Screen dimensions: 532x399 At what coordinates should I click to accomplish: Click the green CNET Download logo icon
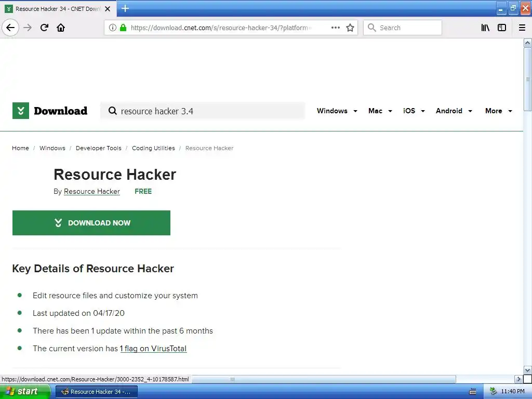pyautogui.click(x=21, y=111)
